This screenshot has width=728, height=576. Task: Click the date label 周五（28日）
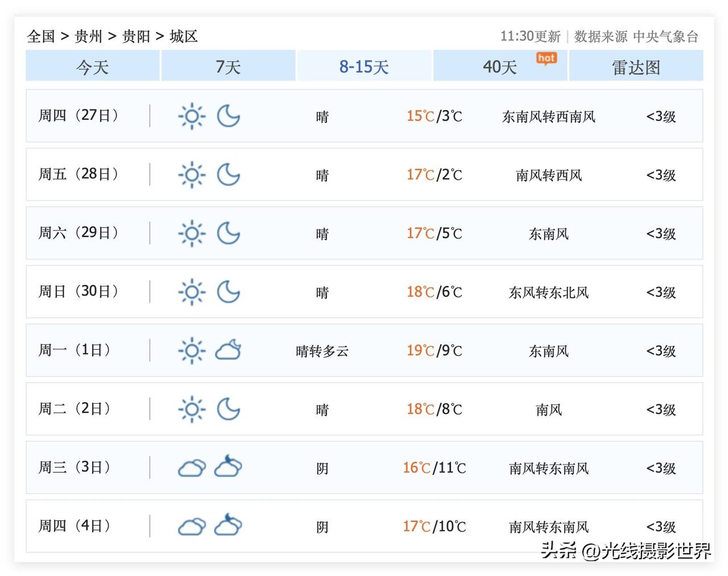tap(78, 174)
